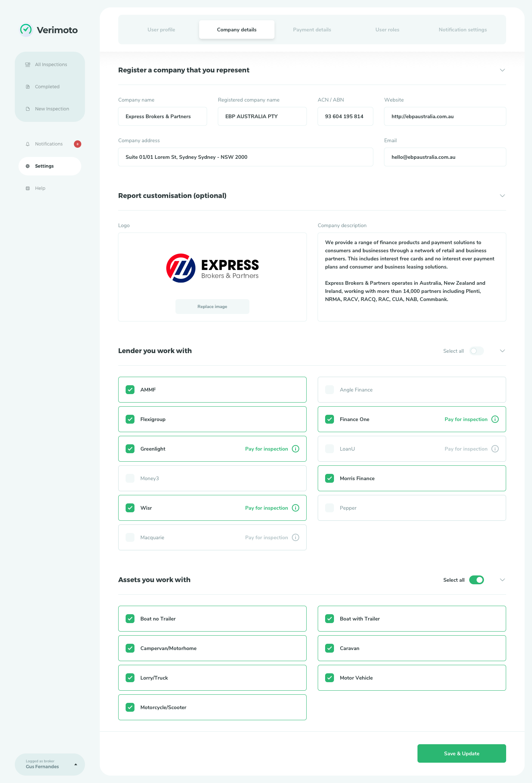Check the Pepper lender checkbox
The height and width of the screenshot is (783, 532).
click(330, 508)
